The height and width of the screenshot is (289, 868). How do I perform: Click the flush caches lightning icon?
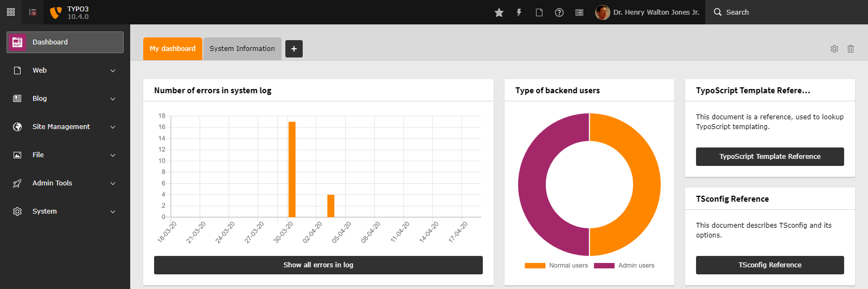(519, 12)
